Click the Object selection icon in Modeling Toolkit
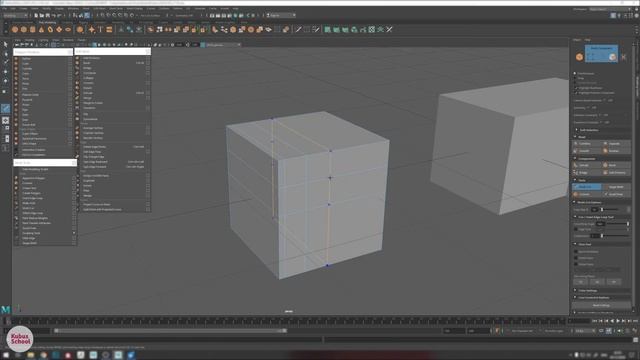The image size is (640, 360). coord(579,57)
